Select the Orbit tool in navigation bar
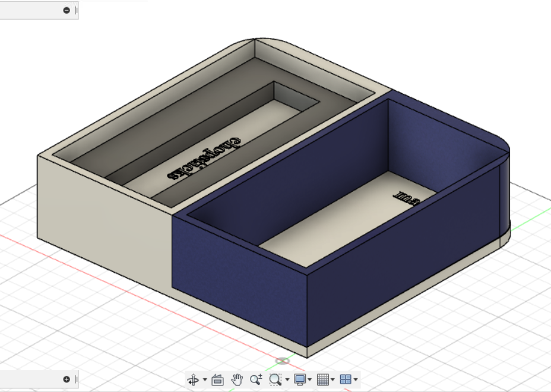Image resolution: width=551 pixels, height=392 pixels. coord(193,380)
